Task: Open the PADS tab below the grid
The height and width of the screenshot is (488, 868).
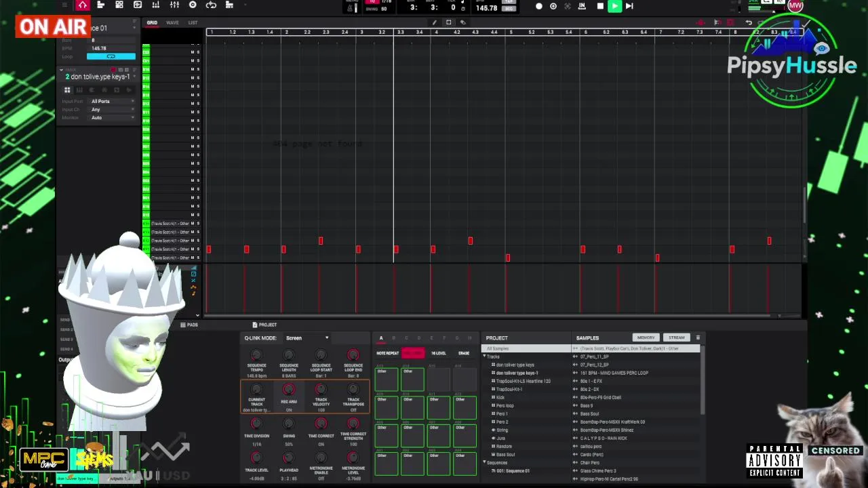Action: pos(189,325)
